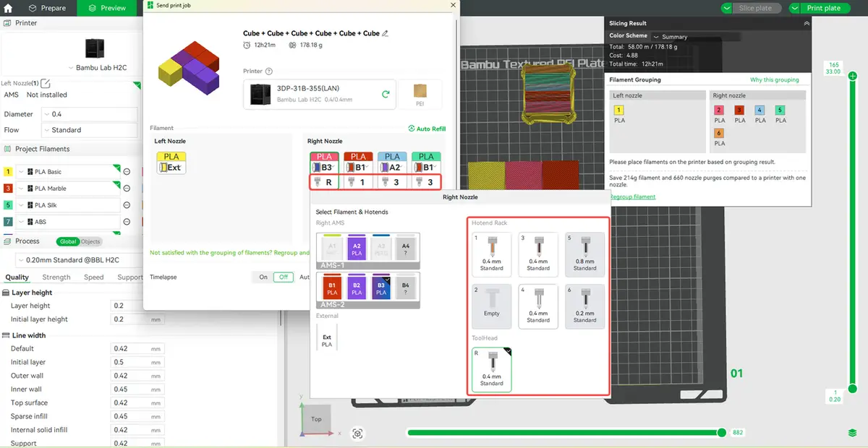Open the Strength settings tab

coord(56,277)
